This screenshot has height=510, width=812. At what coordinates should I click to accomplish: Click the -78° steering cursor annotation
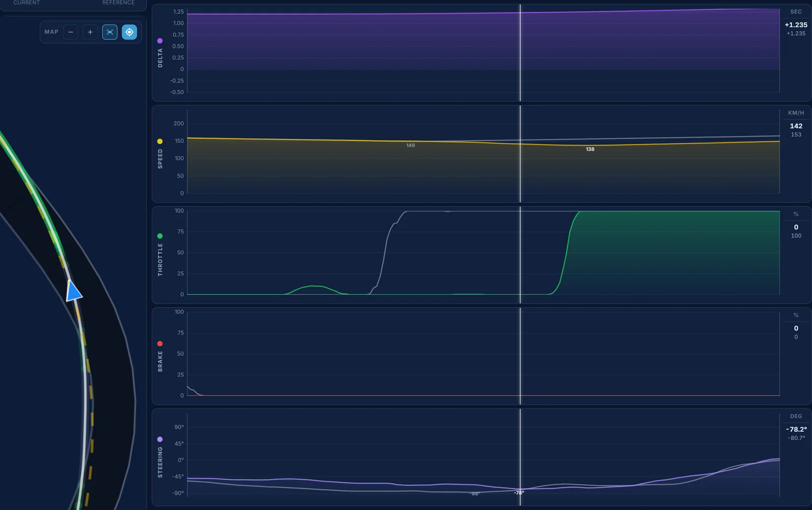pyautogui.click(x=519, y=493)
